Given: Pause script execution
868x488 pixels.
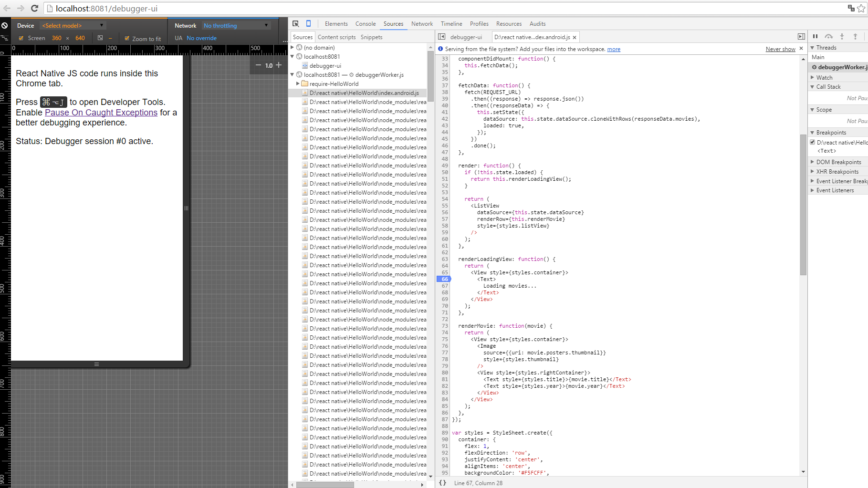Looking at the screenshot, I should (816, 36).
